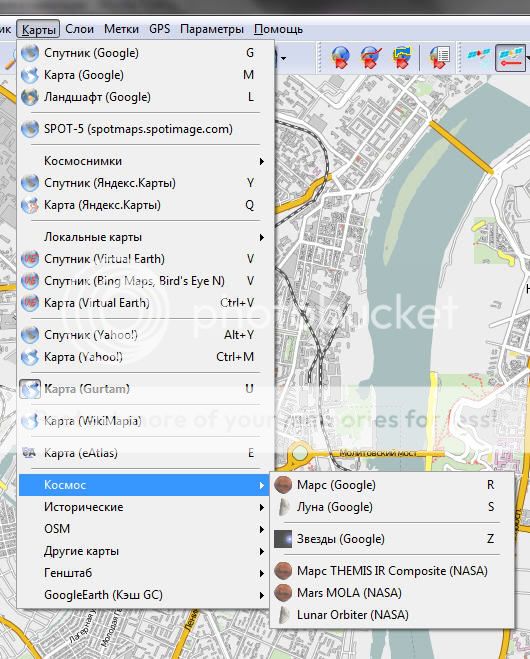Open the Помощь menu

coord(278,29)
